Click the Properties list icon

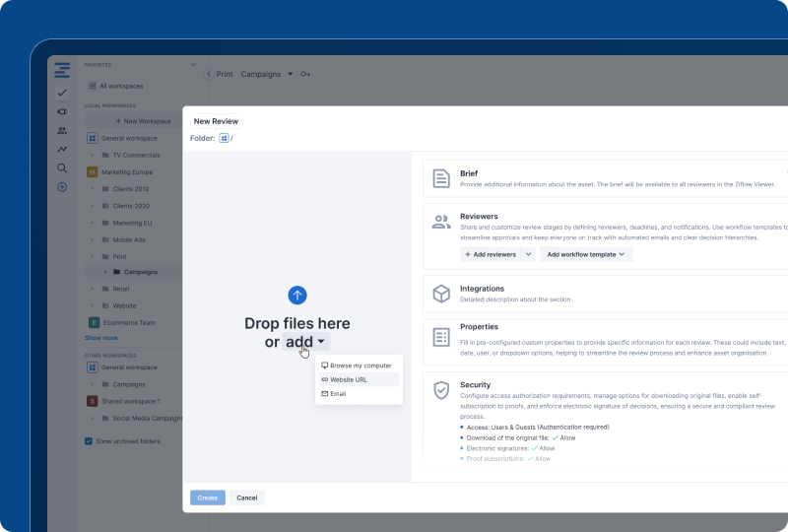[x=441, y=337]
